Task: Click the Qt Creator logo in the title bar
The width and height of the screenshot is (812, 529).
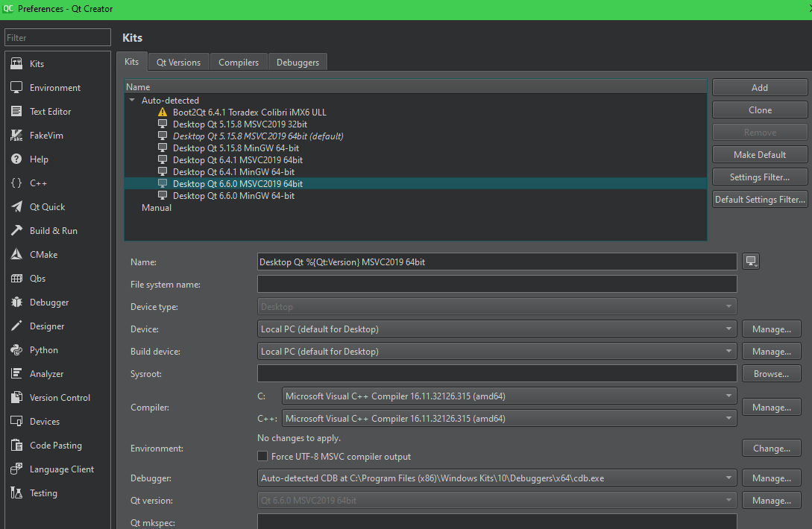Action: tap(7, 9)
